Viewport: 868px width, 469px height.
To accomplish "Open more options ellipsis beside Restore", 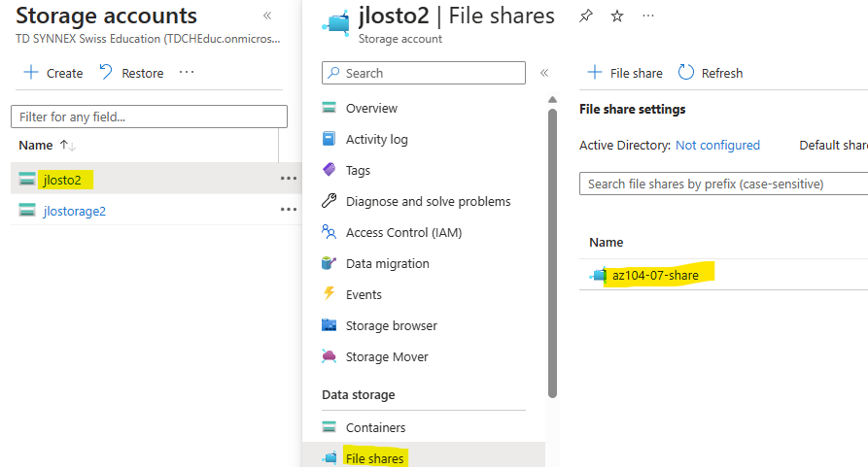I will [x=187, y=73].
